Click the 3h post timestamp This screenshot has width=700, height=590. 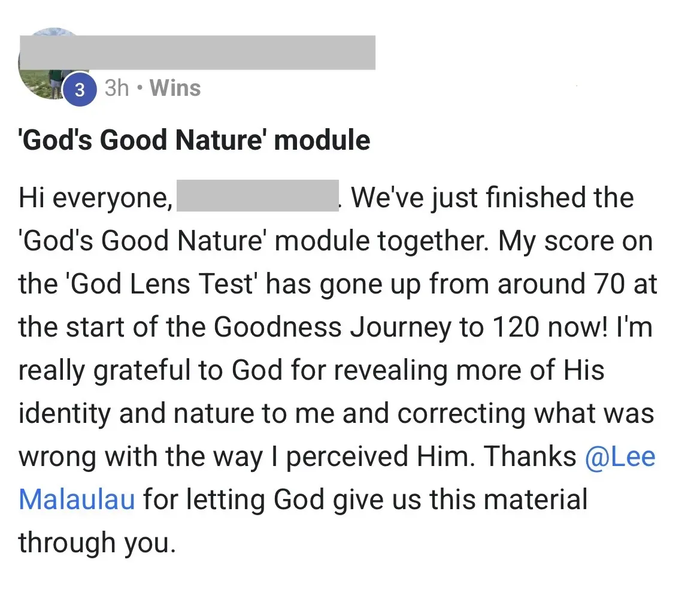click(117, 89)
